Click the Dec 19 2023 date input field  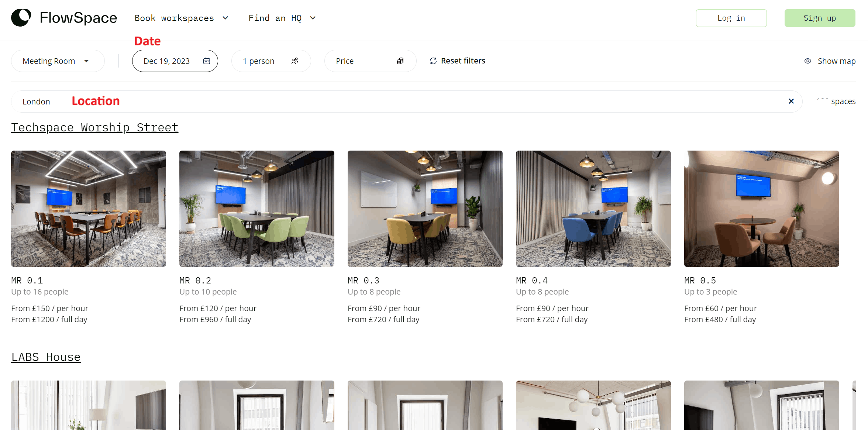tap(175, 61)
